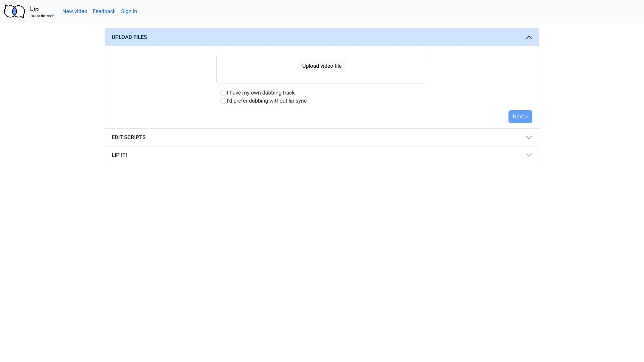Viewport: 644px width, 362px height.
Task: Check 'I'd prefer dubbing without lip sync'
Action: coord(223,101)
